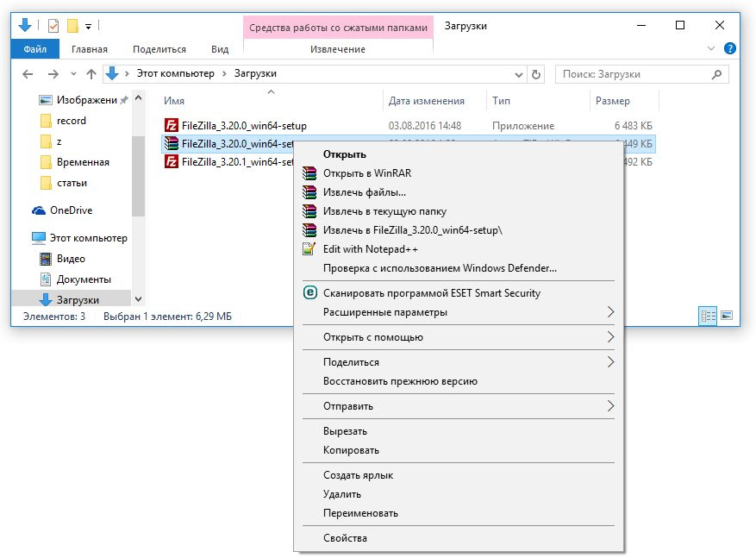
Task: Select 'Проверка с использованием Windows Defender...'
Action: click(440, 268)
